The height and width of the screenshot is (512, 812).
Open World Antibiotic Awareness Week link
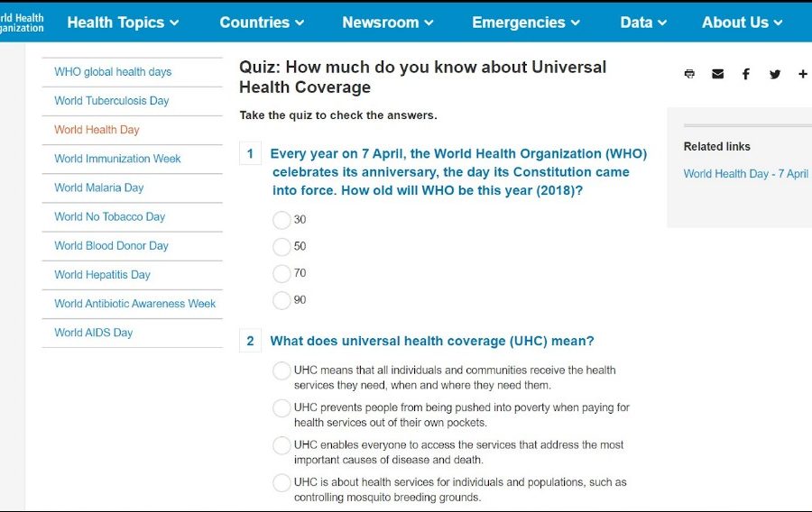click(x=134, y=304)
